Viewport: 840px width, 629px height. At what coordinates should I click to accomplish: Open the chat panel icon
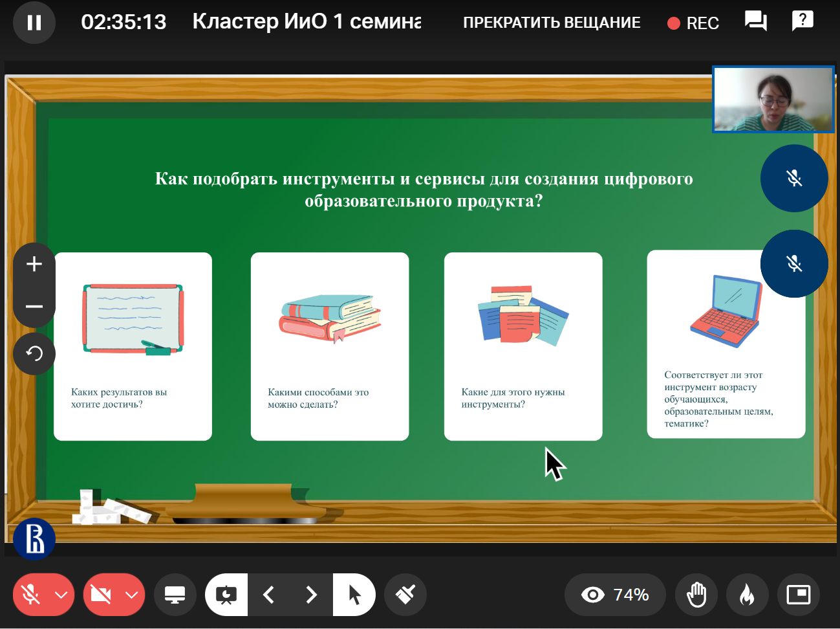755,21
